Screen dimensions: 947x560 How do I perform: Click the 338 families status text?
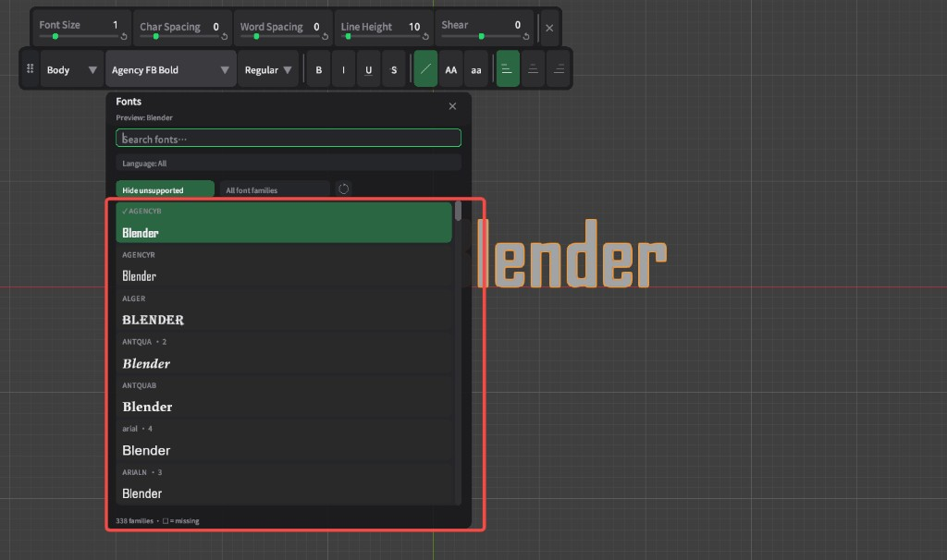point(134,521)
